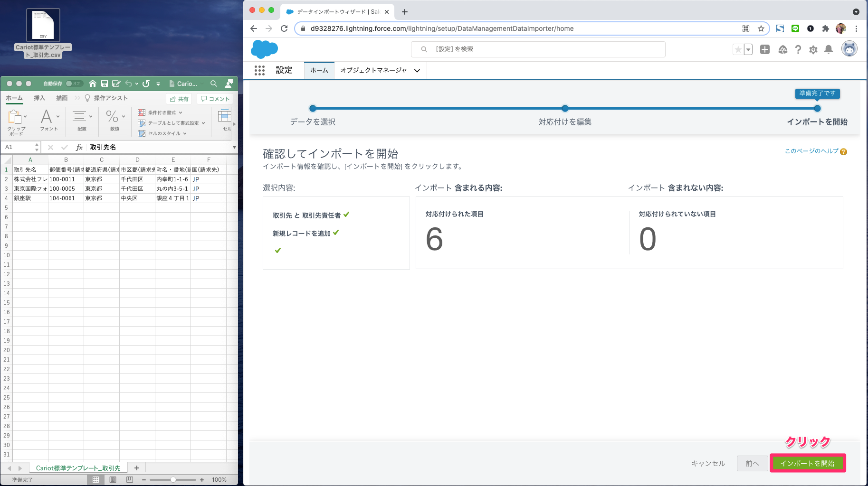Click the Salesforce Setup search field
Image resolution: width=868 pixels, height=486 pixels.
pyautogui.click(x=538, y=49)
